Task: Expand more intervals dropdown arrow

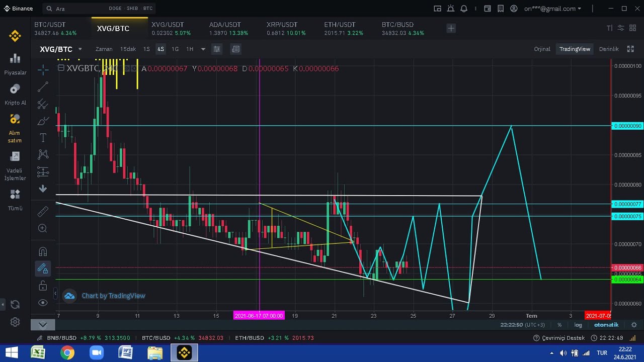Action: [x=203, y=49]
